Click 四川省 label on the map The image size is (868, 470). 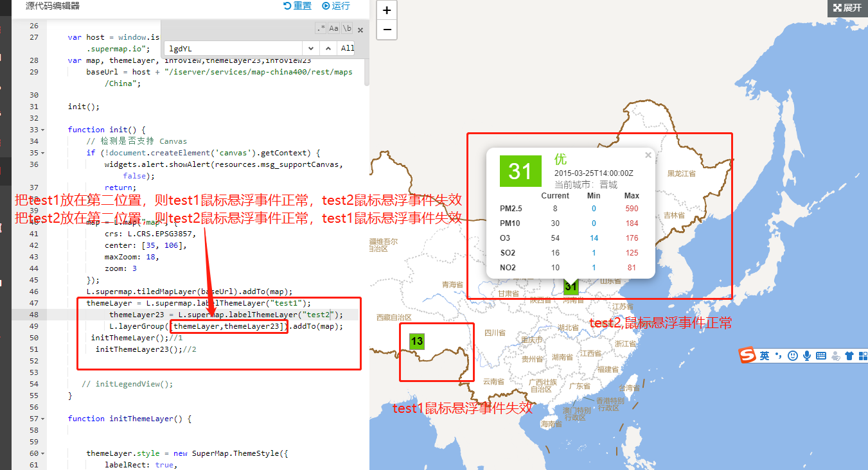495,333
